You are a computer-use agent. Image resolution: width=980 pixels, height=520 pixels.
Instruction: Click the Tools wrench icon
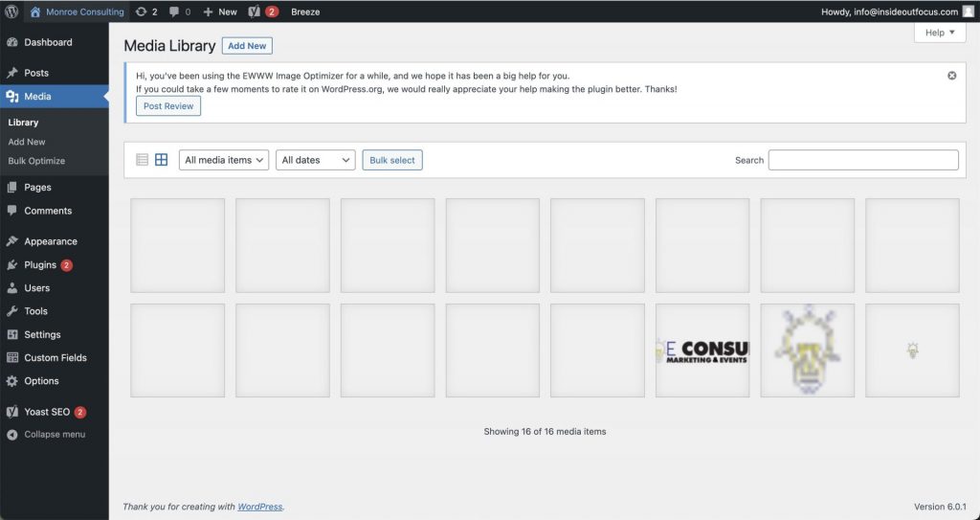coord(11,311)
